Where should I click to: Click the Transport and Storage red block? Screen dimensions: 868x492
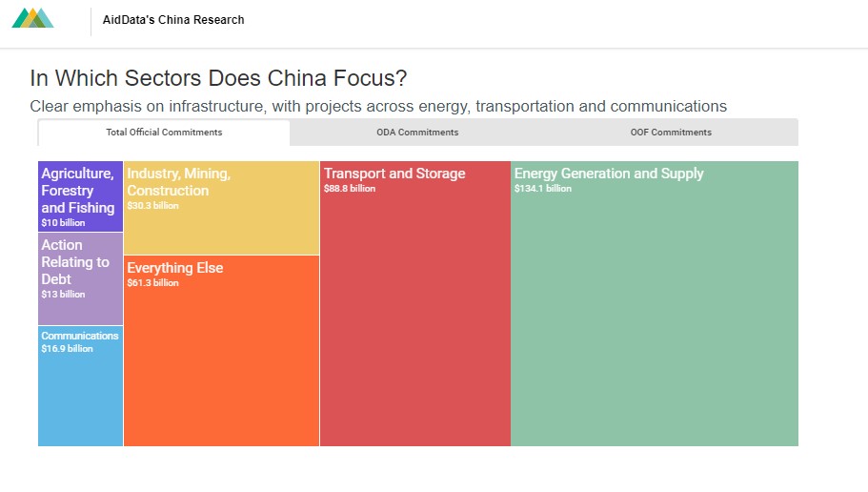click(415, 303)
